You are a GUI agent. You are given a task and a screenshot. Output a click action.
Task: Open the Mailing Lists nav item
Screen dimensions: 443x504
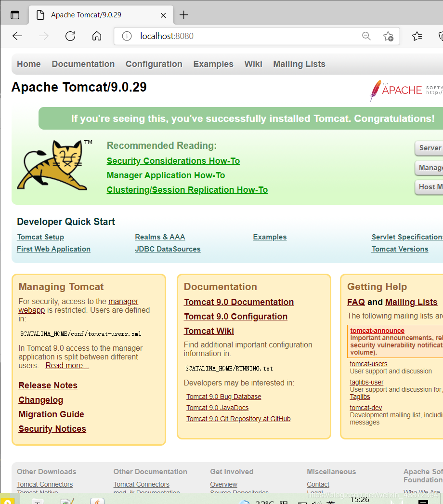299,64
